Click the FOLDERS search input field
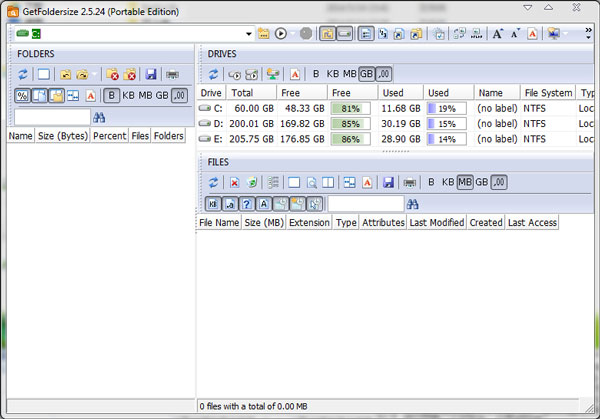 pos(52,117)
